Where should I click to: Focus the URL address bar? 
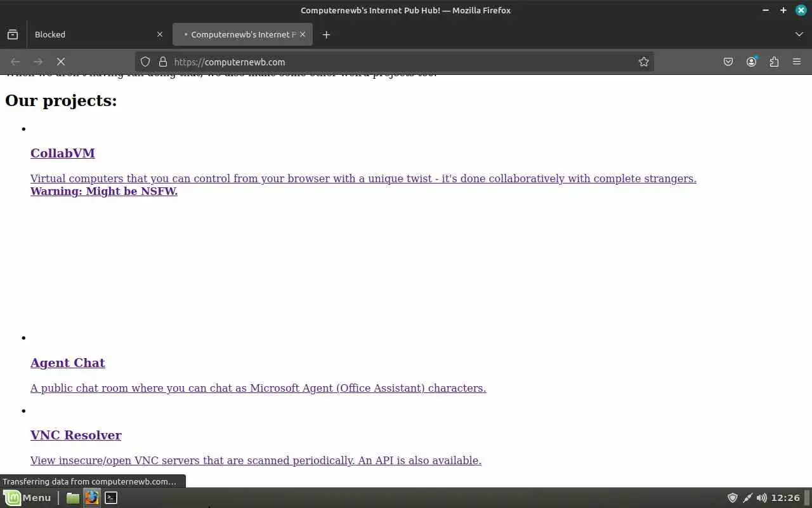(393, 62)
